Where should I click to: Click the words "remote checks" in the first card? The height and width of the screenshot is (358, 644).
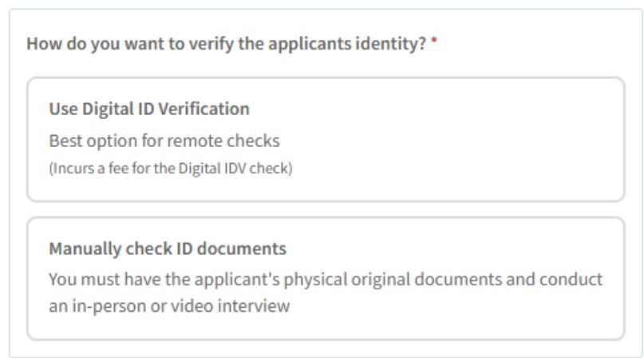click(x=235, y=142)
